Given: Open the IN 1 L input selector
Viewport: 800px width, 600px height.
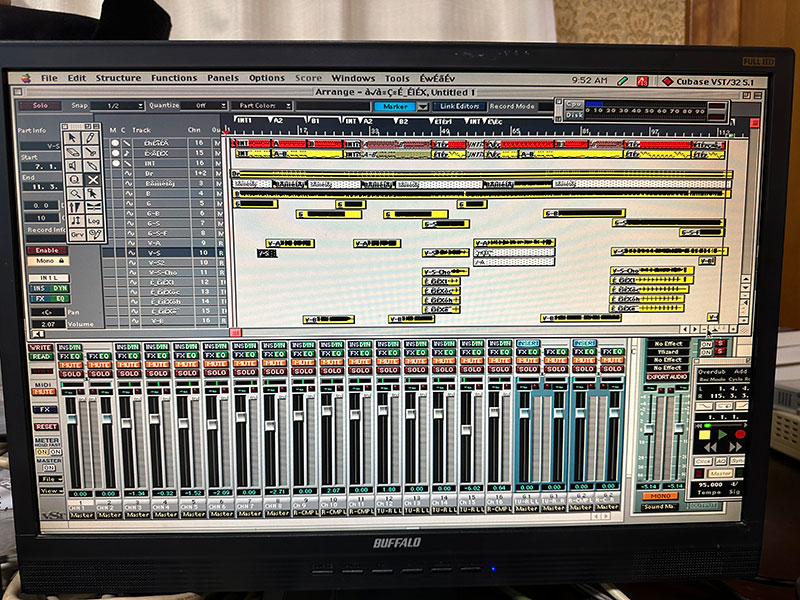Looking at the screenshot, I should point(48,278).
